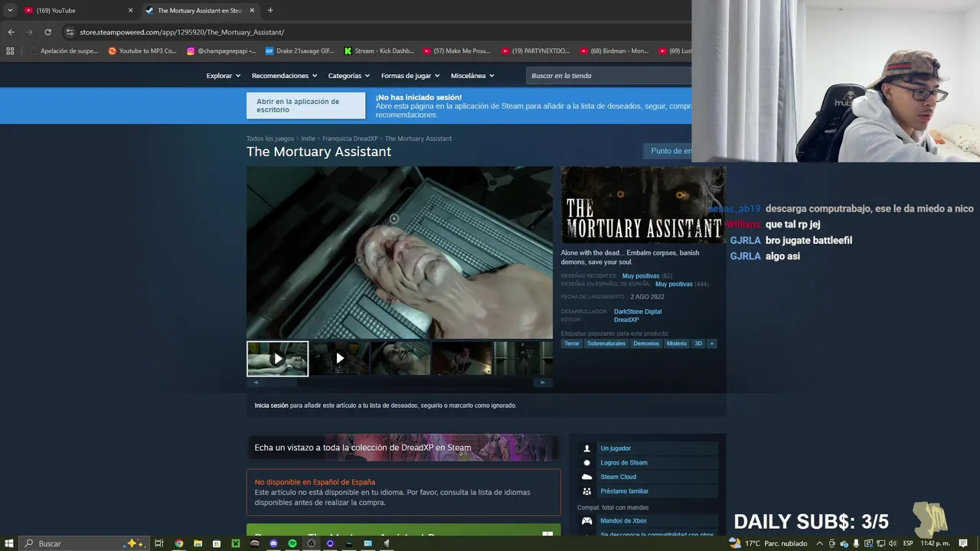980x551 pixels.
Task: Expand the Formas de jugar menu
Action: point(410,76)
